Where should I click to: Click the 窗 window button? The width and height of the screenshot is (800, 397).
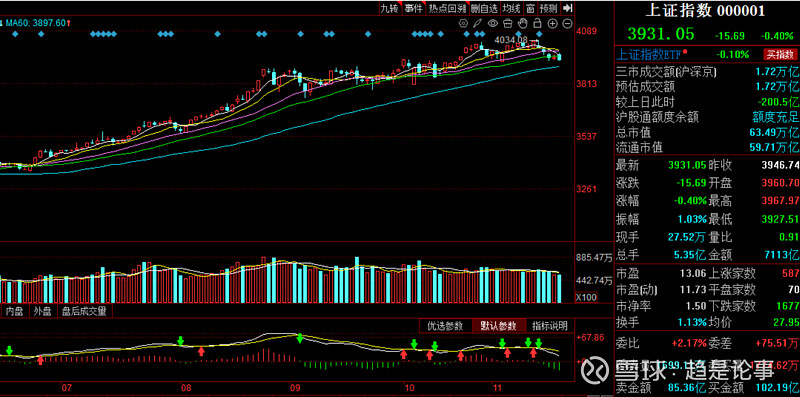pos(531,8)
